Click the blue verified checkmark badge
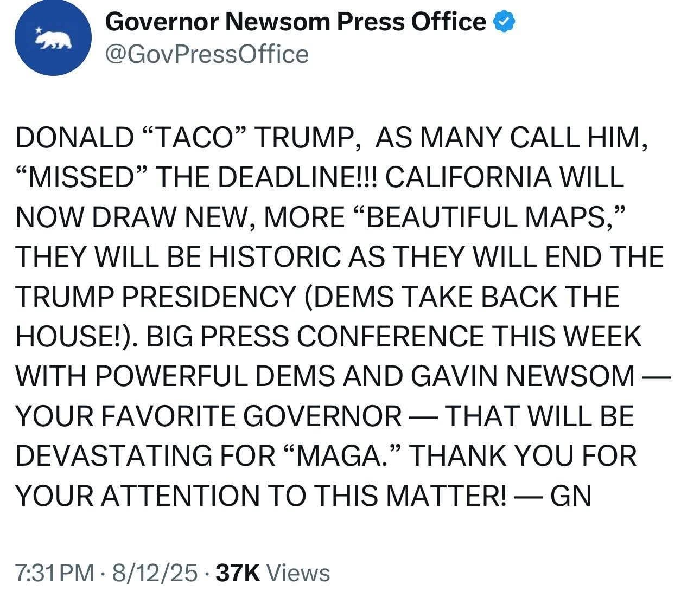Image resolution: width=700 pixels, height=604 pixels. click(504, 22)
